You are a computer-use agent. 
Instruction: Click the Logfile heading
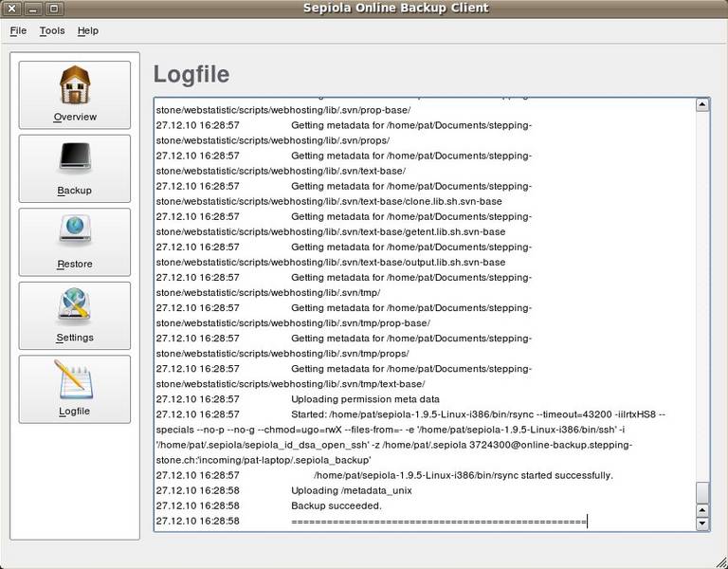click(x=191, y=74)
